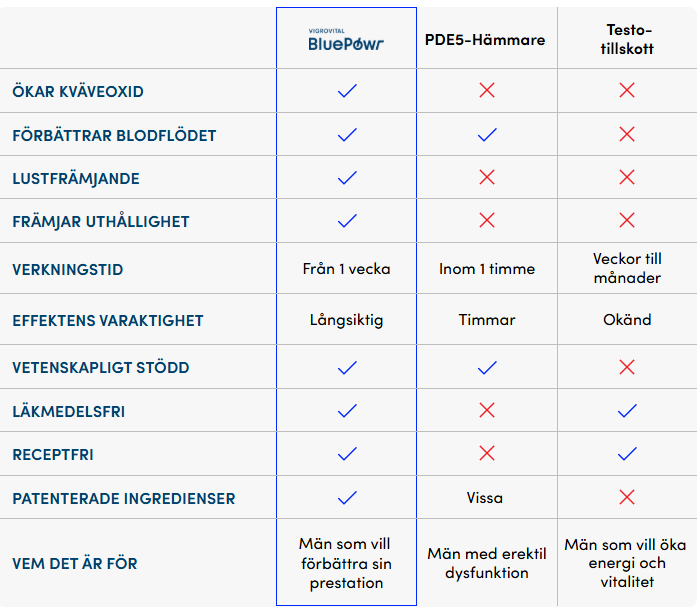Click PDE5-Hämmare red cross for Ökar kväveoxid
This screenshot has width=700, height=615.
point(487,90)
